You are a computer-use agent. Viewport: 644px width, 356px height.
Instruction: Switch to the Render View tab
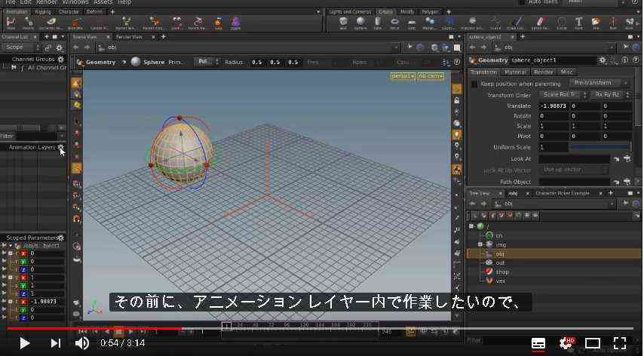tap(130, 37)
